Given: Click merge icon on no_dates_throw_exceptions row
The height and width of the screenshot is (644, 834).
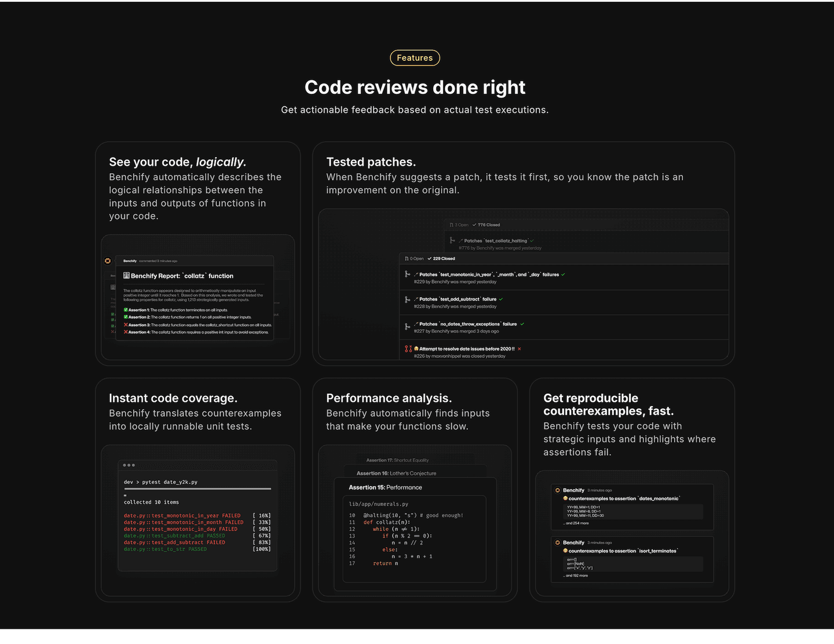Looking at the screenshot, I should (407, 327).
